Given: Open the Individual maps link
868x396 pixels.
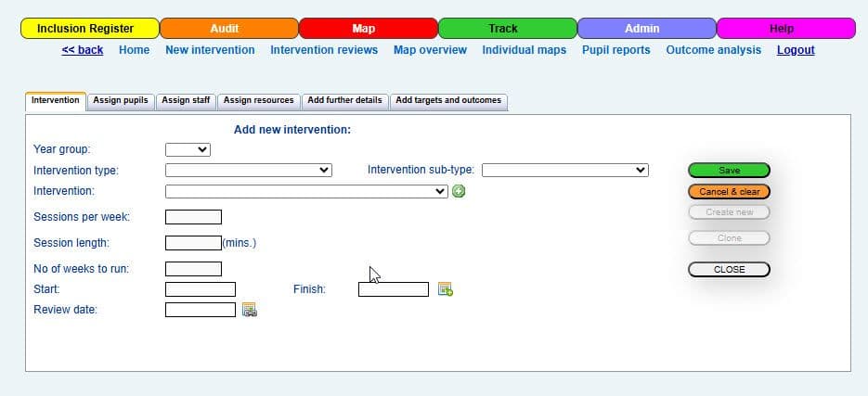Looking at the screenshot, I should (x=525, y=50).
